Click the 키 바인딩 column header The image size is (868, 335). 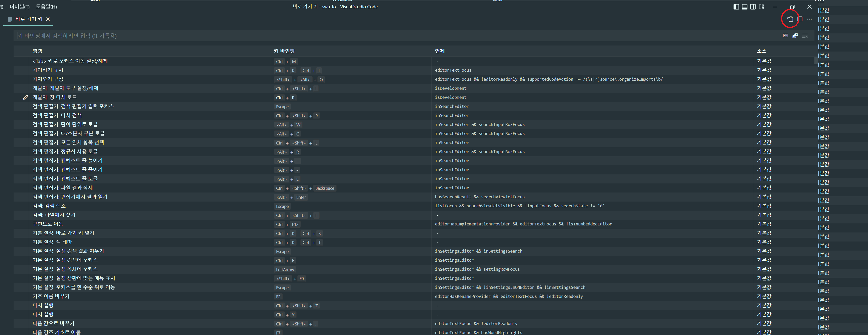[x=284, y=51]
